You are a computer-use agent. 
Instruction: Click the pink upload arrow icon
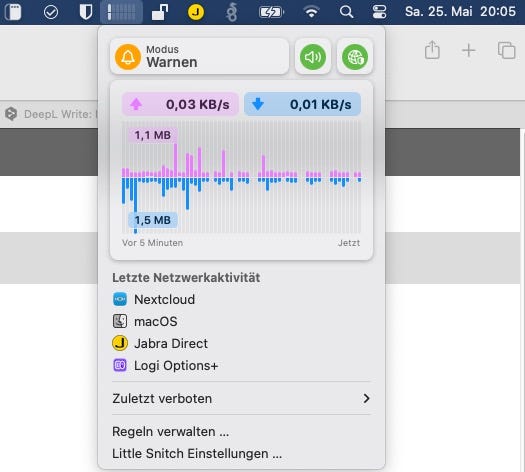coord(136,104)
